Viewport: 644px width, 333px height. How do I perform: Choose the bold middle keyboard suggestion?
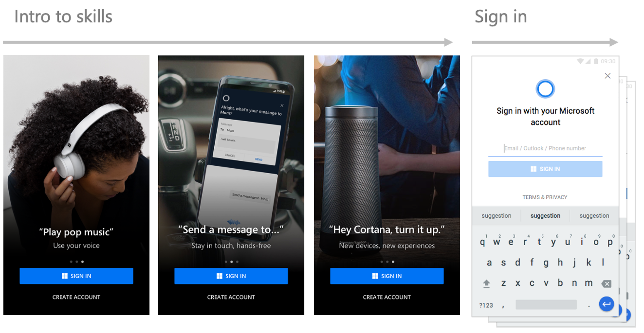point(545,216)
